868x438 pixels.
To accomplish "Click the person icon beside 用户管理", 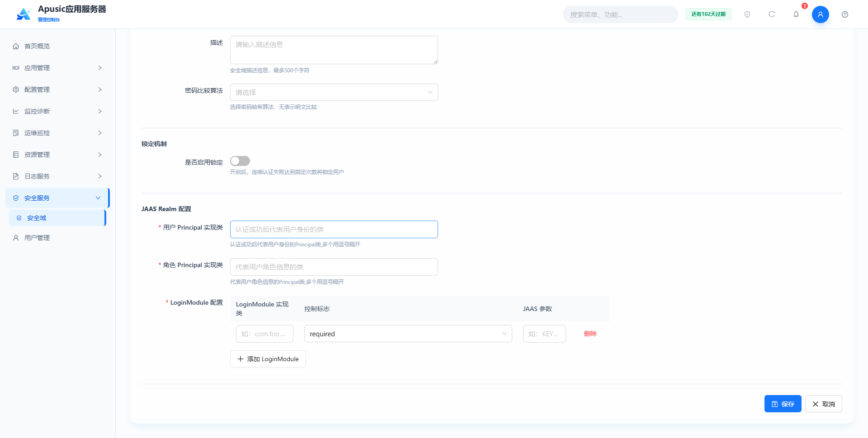I will pyautogui.click(x=16, y=238).
